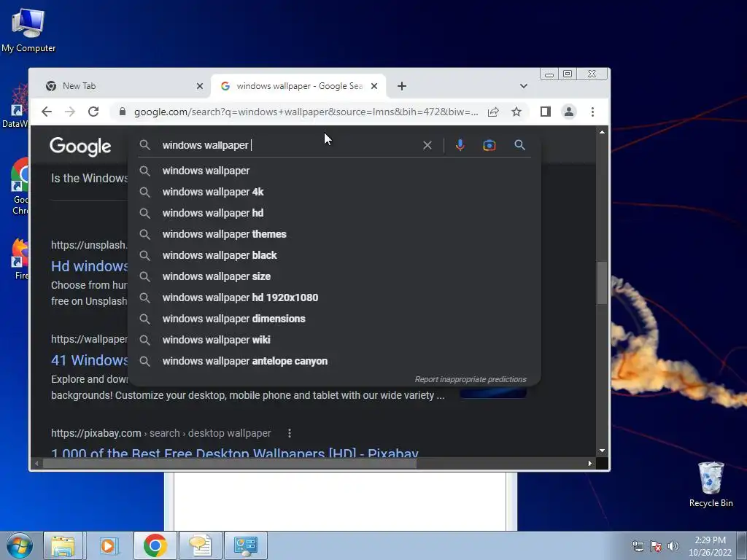Open a new tab with plus button
The image size is (747, 560).
[402, 86]
